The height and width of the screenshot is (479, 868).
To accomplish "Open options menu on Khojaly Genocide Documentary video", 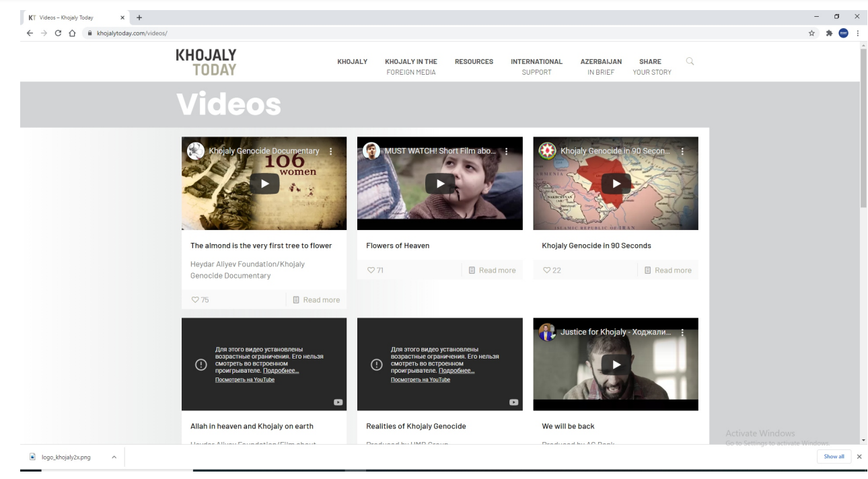I will click(330, 151).
